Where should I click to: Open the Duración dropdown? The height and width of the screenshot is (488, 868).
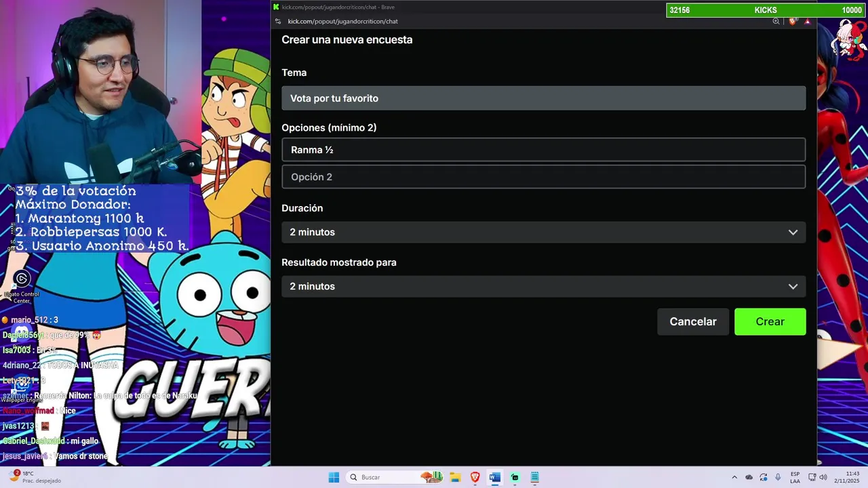[544, 232]
